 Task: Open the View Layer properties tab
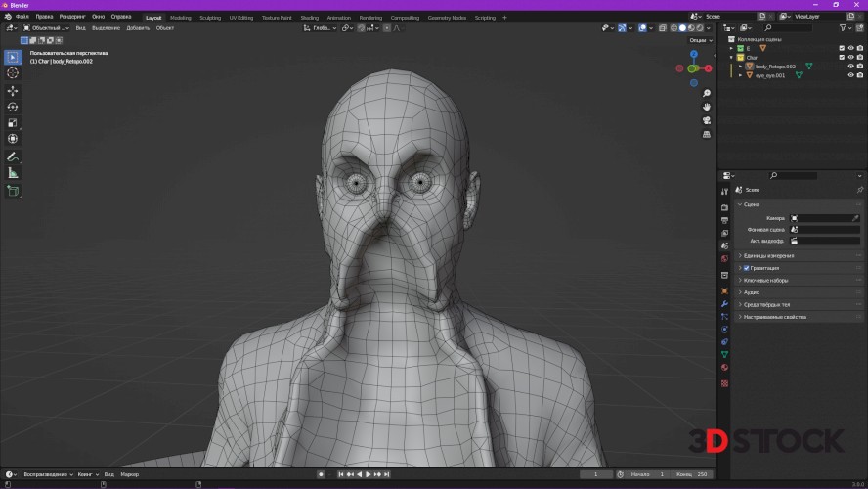tap(724, 233)
